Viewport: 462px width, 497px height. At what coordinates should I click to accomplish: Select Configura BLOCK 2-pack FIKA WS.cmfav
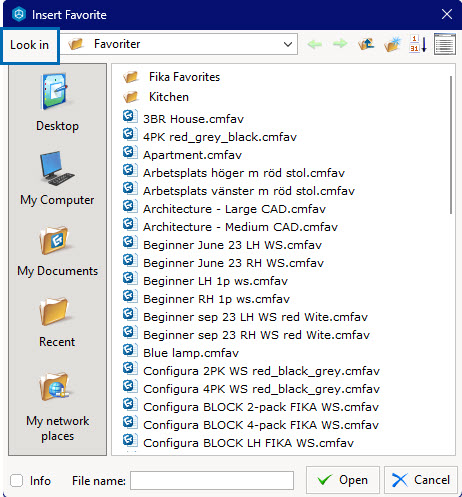pos(261,407)
